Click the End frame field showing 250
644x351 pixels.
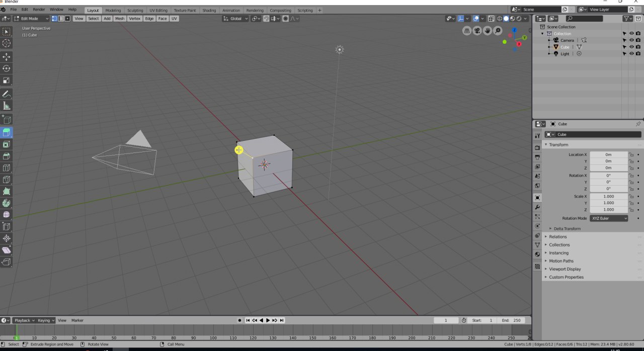point(512,320)
